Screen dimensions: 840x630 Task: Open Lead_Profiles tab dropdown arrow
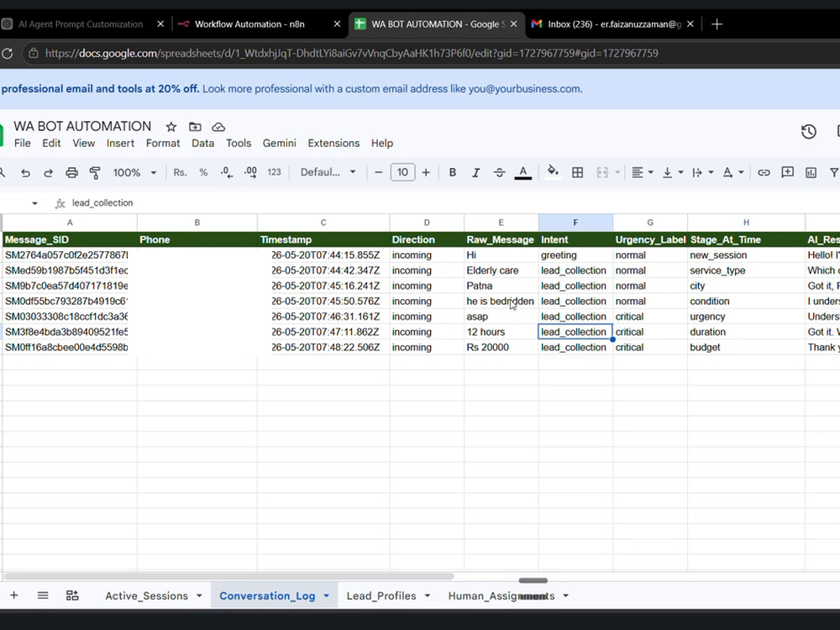[x=428, y=596]
